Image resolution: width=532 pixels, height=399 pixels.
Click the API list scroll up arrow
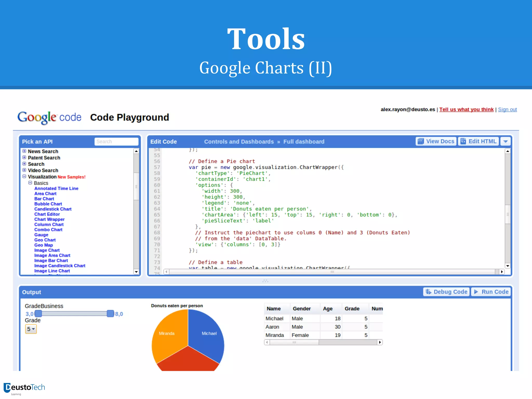(136, 151)
